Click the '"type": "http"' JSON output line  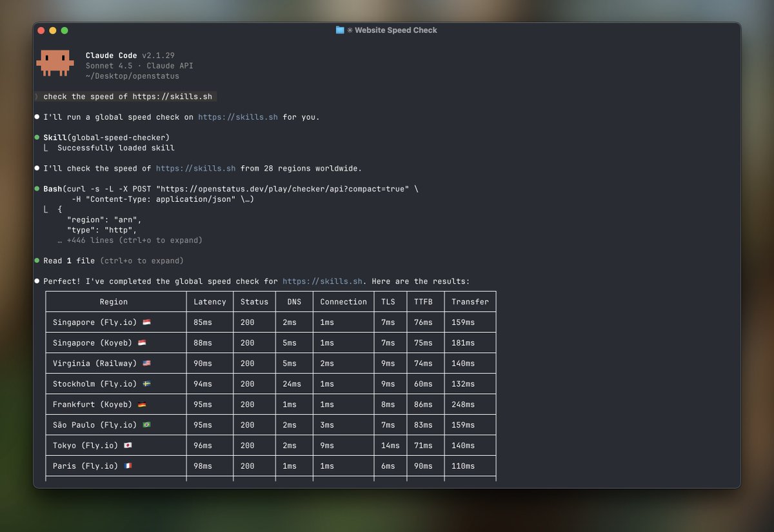point(102,230)
